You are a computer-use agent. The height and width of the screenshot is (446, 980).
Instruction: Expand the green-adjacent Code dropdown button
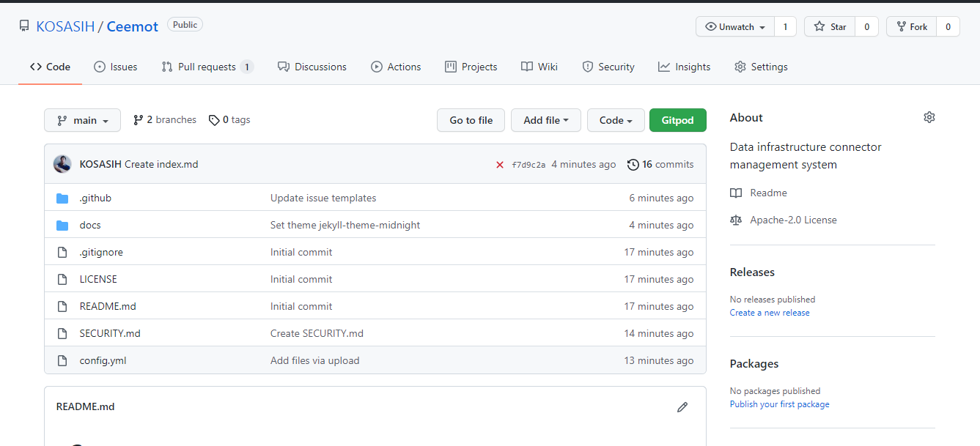click(616, 120)
